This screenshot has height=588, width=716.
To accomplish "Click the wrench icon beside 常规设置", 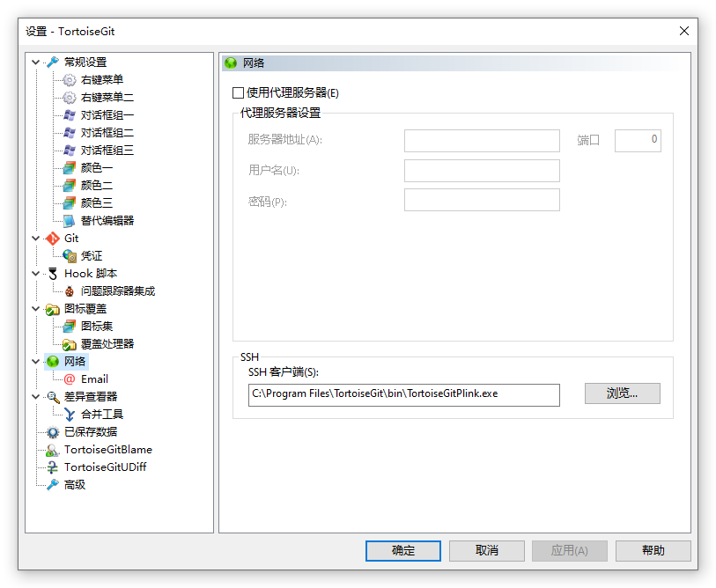I will point(53,62).
